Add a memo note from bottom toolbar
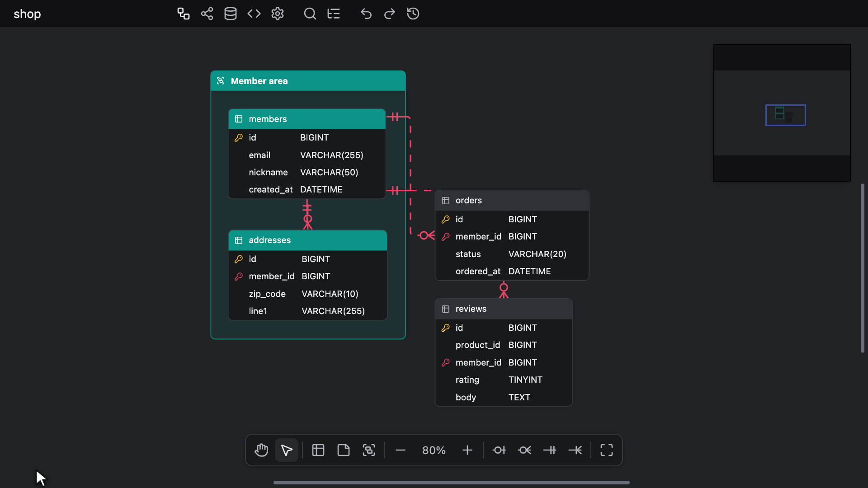Screen dimensions: 868x488 (344, 450)
